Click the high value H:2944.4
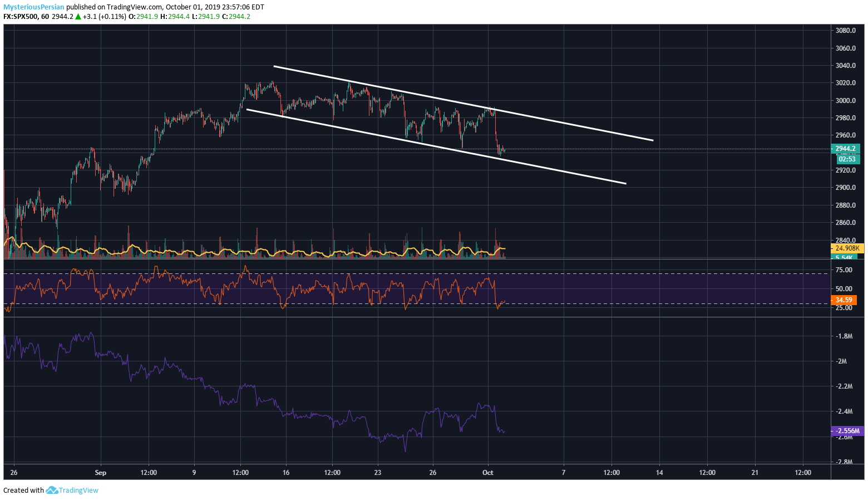Image resolution: width=868 pixels, height=500 pixels. click(x=175, y=17)
